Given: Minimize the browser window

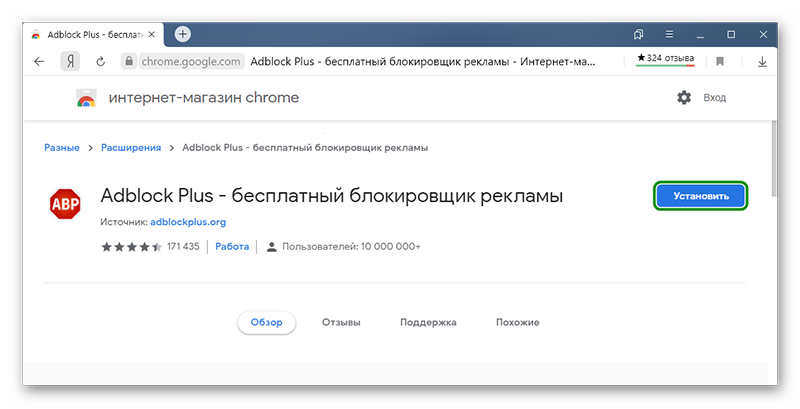Looking at the screenshot, I should (x=700, y=35).
